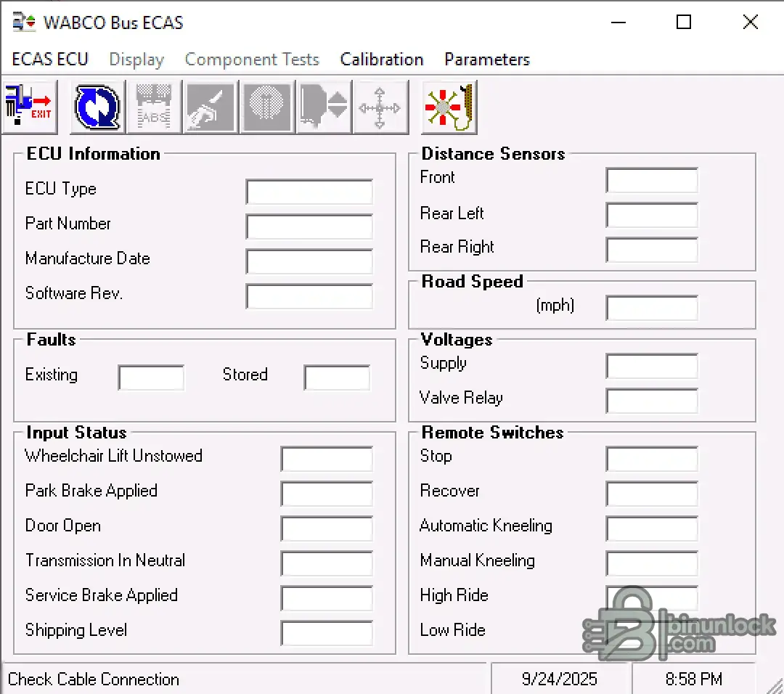Click the Low Ride label
The height and width of the screenshot is (694, 784).
pos(452,630)
